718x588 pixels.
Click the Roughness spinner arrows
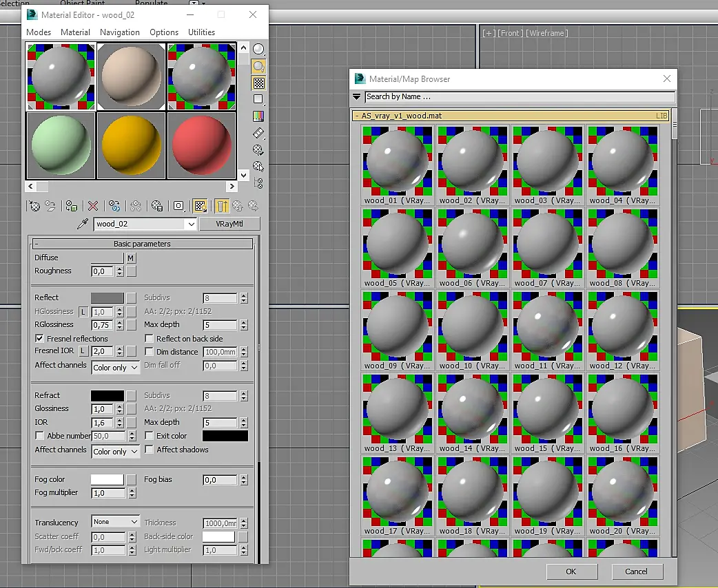[119, 271]
